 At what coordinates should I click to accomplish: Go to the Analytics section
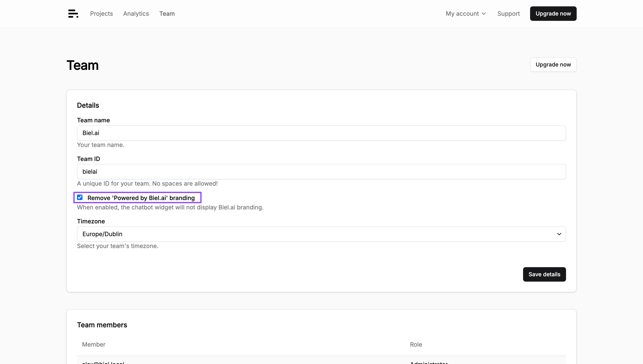pos(136,14)
